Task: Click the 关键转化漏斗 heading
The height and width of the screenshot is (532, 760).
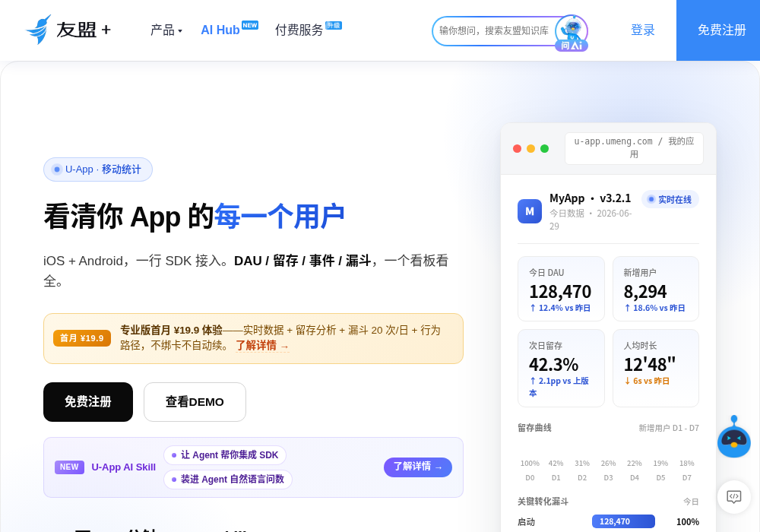Action: point(543,502)
